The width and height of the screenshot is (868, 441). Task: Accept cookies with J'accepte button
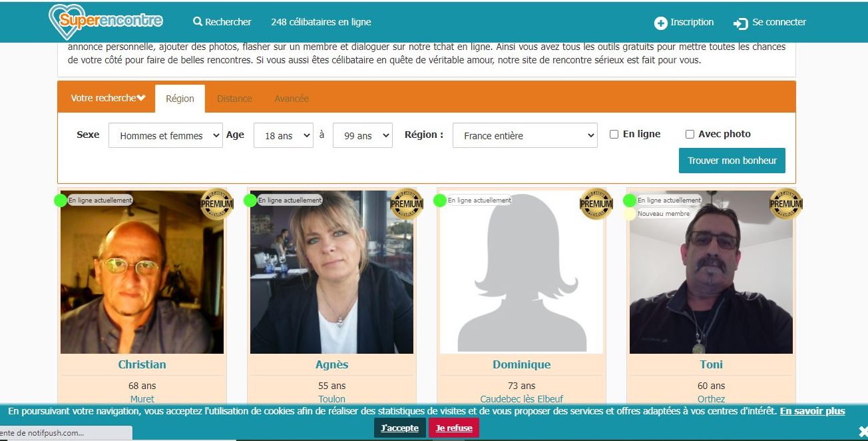[x=399, y=428]
